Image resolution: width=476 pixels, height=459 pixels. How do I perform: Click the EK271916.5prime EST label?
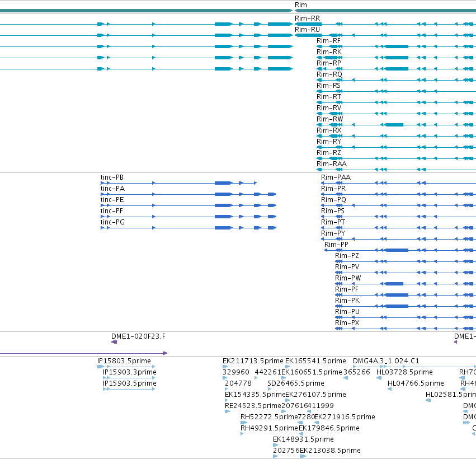coord(345,417)
